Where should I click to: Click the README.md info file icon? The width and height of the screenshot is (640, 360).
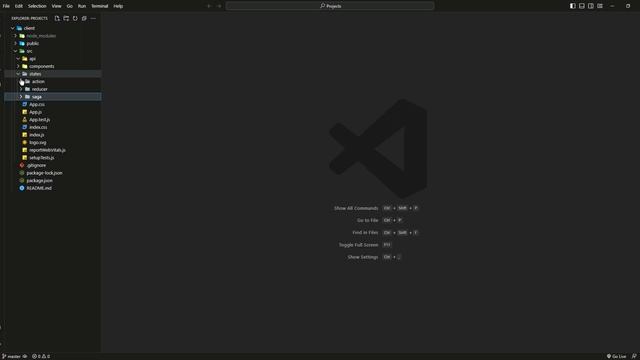click(x=22, y=188)
